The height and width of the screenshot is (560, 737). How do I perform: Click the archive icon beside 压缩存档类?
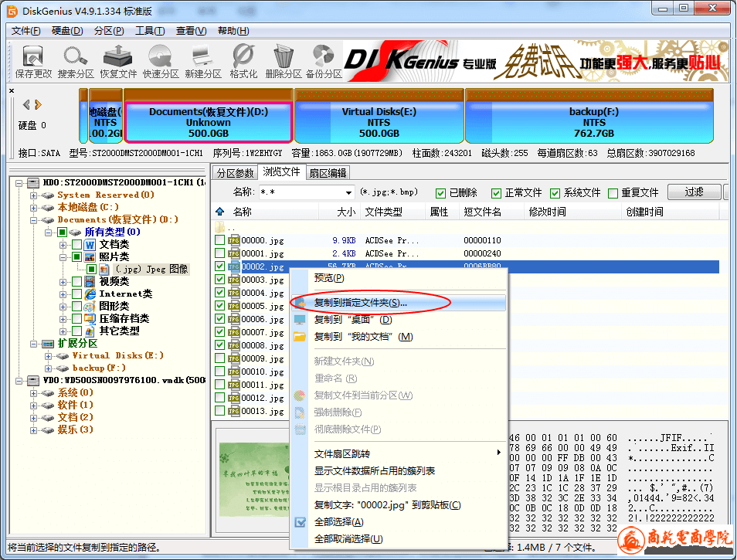[90, 318]
